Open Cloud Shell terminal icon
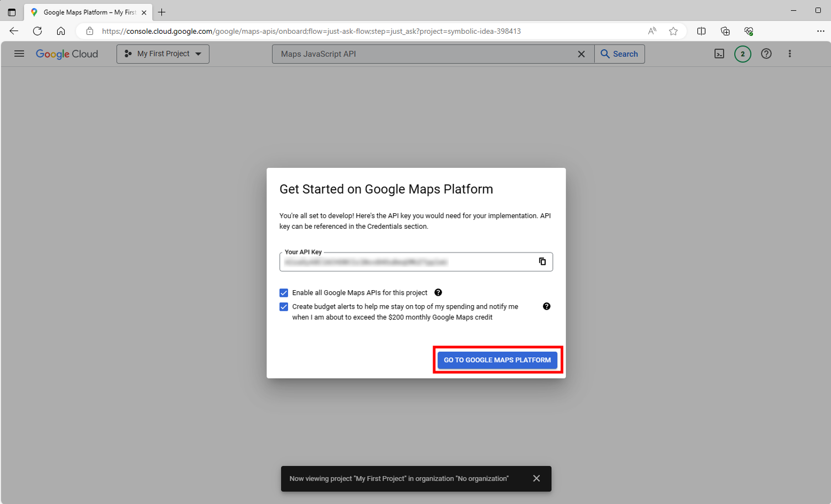 point(719,54)
